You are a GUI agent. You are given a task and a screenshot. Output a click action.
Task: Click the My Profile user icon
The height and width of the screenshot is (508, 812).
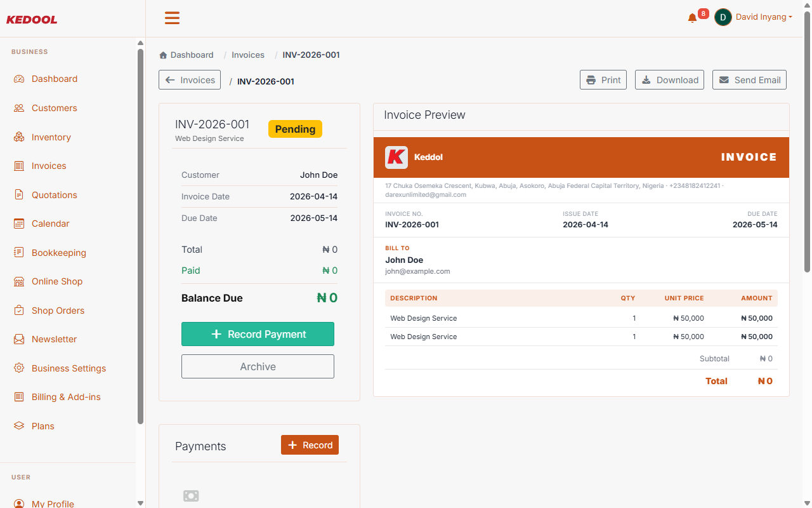coord(19,504)
